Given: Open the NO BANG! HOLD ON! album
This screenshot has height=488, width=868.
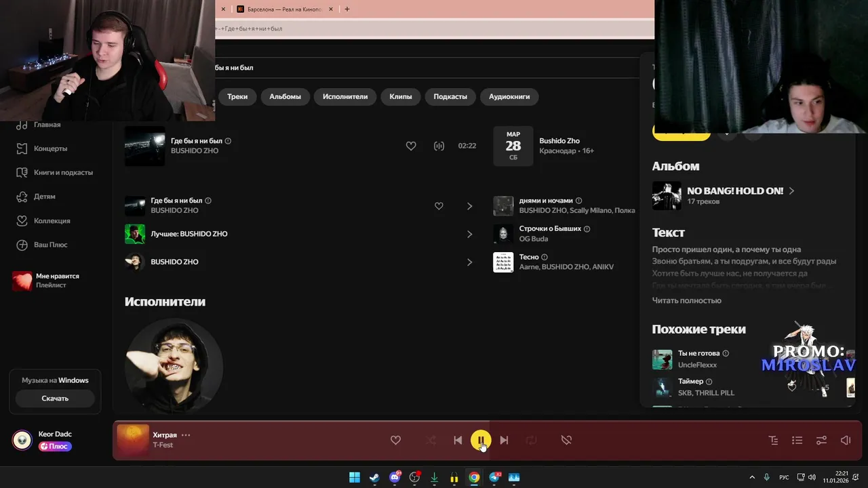Looking at the screenshot, I should (735, 191).
